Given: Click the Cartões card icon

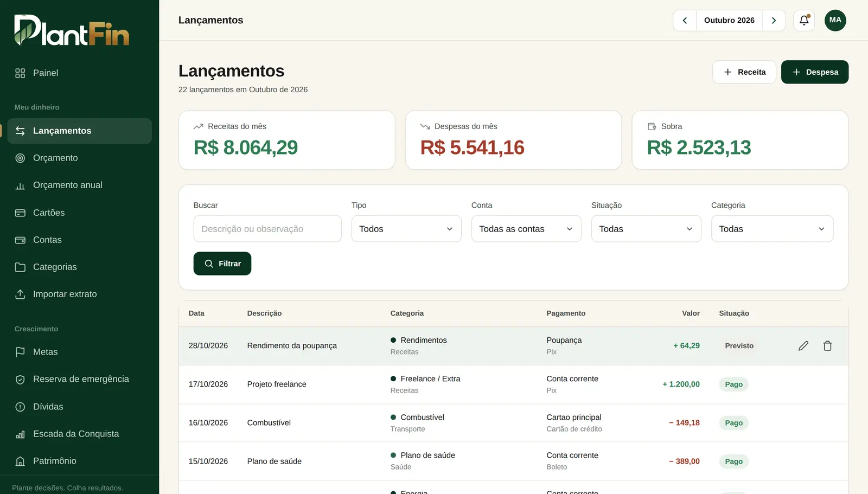Looking at the screenshot, I should tap(20, 213).
